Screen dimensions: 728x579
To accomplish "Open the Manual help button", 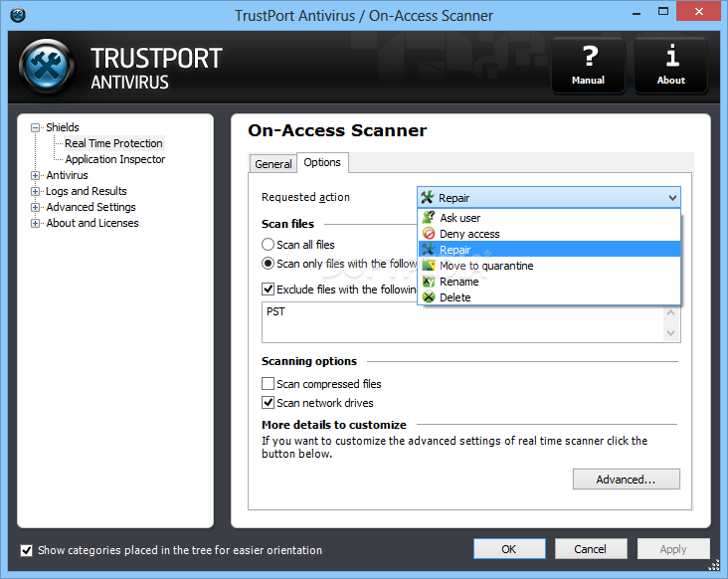I will [x=588, y=66].
